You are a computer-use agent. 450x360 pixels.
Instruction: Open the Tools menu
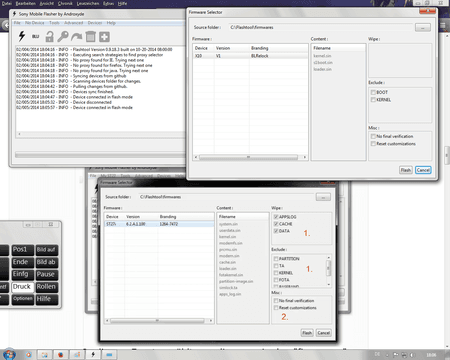click(x=54, y=23)
